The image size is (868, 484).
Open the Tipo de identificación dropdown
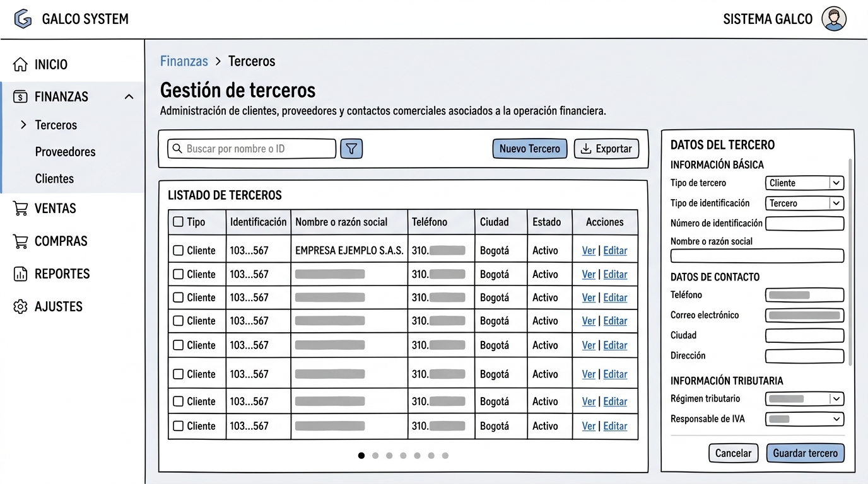(x=804, y=203)
